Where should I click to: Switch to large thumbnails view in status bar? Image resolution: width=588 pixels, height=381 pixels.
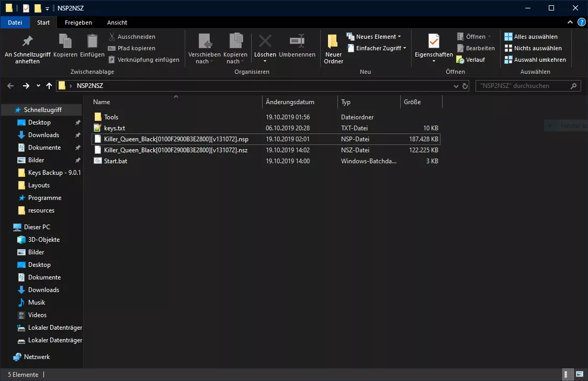coord(579,375)
